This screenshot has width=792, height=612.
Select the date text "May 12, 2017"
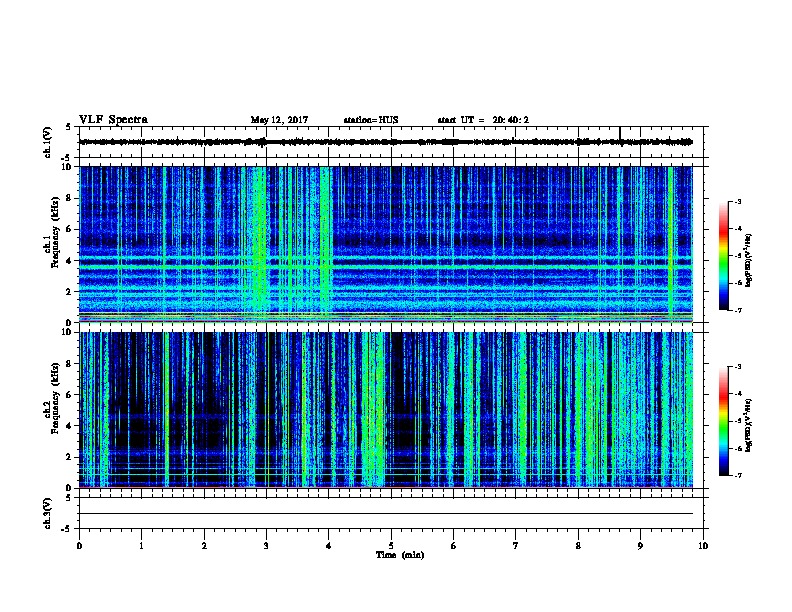pyautogui.click(x=279, y=120)
